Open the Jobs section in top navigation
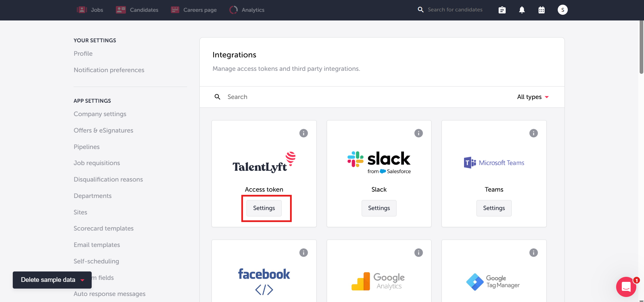 [90, 10]
